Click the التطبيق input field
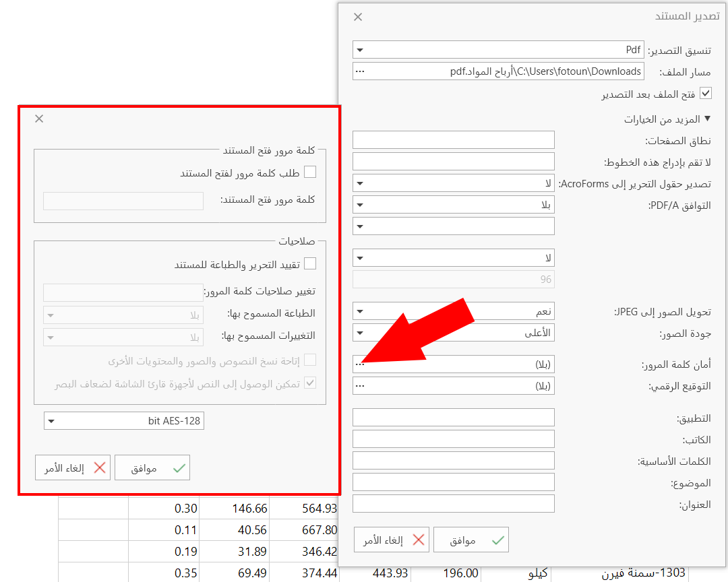728x582 pixels. point(454,417)
